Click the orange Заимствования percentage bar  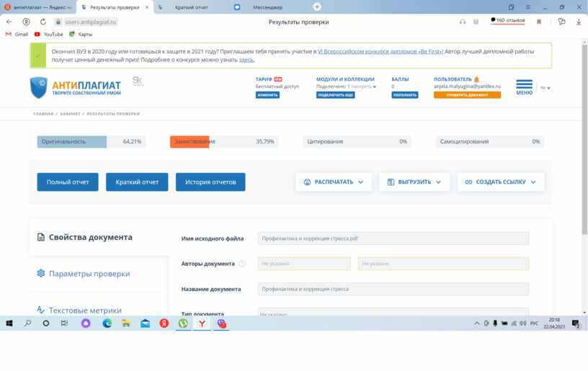pos(190,142)
